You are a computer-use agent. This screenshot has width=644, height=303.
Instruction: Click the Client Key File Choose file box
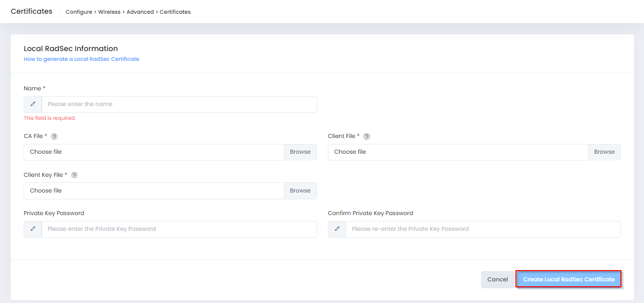154,191
